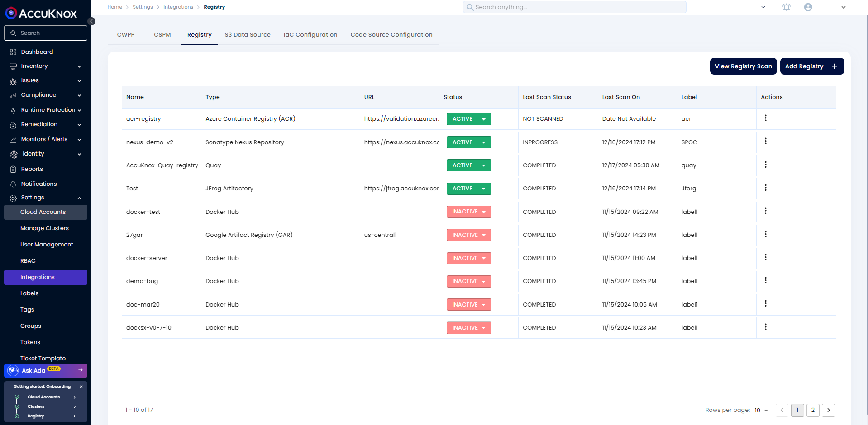Open ACTIVE status dropdown for acr-registry
Screen dimensions: 868x425
(469, 119)
